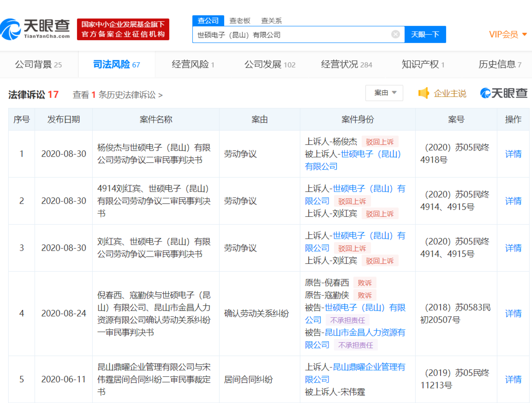The image size is (532, 403).
Task: Click the Tianyancha logo at top left
Action: point(32,28)
